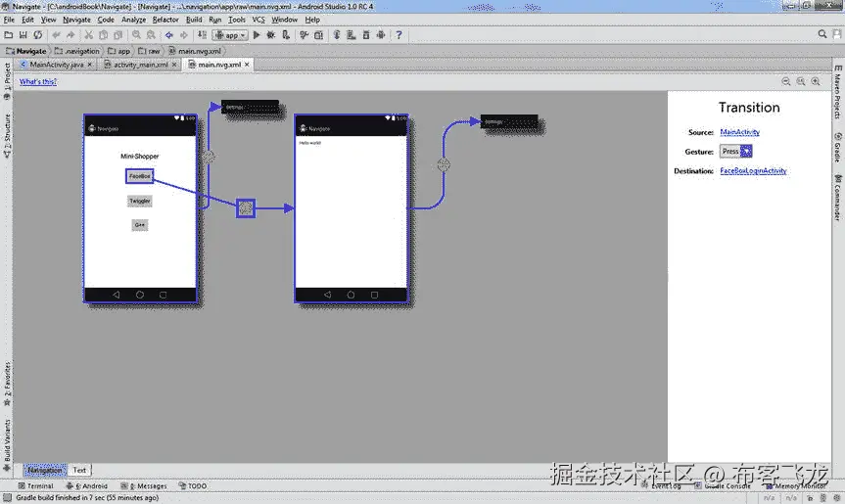The image size is (845, 504).
Task: Click the Replace magnifier toolbar icon
Action: click(x=151, y=35)
